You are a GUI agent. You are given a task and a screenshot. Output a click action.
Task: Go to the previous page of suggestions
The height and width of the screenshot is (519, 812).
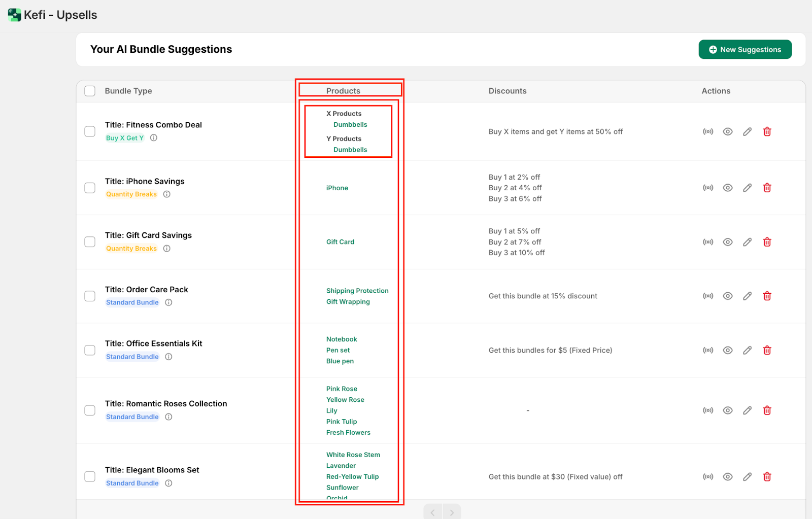433,512
